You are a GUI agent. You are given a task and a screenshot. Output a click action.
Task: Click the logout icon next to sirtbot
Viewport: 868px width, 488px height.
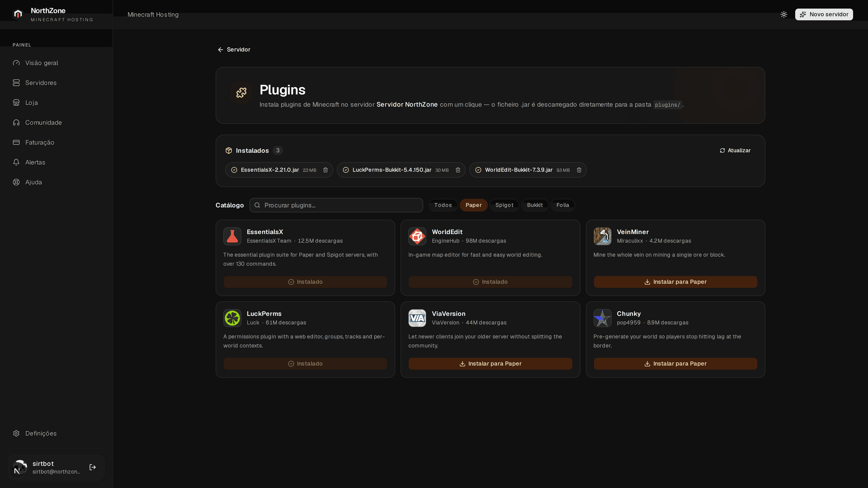click(93, 467)
